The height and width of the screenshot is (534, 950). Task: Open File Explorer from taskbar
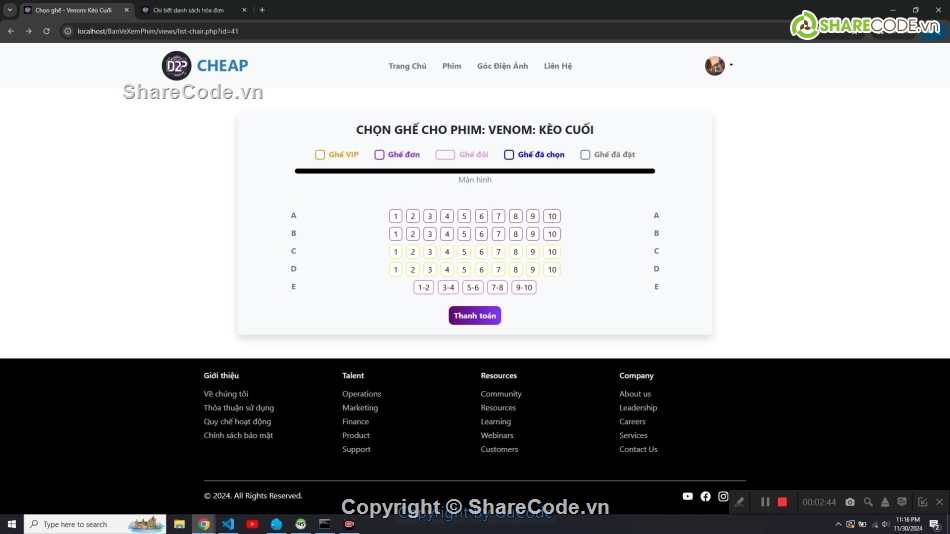point(179,524)
